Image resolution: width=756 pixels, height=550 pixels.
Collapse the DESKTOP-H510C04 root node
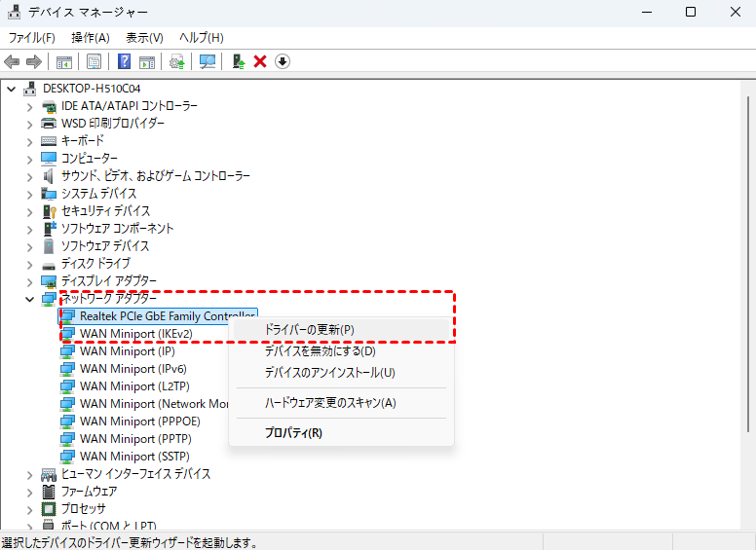click(x=12, y=89)
